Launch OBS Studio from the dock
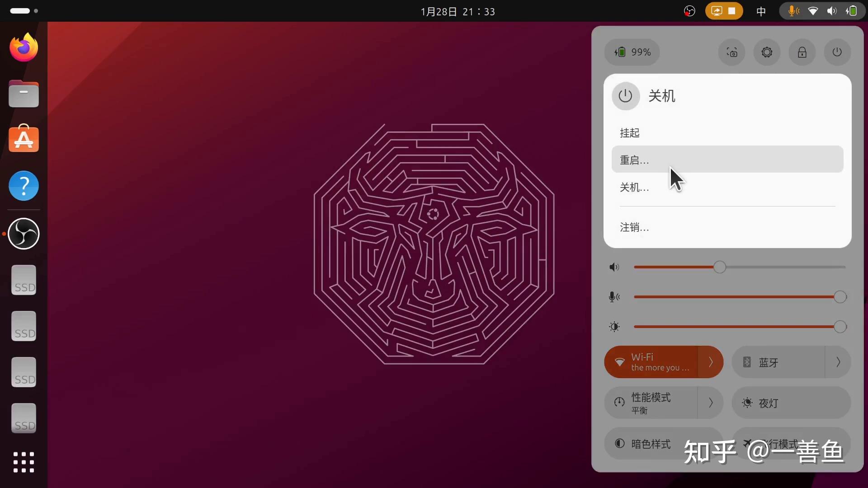 point(24,234)
